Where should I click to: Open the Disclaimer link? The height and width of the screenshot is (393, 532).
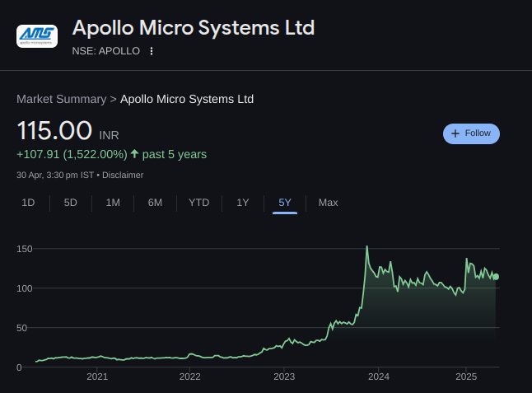(x=123, y=175)
